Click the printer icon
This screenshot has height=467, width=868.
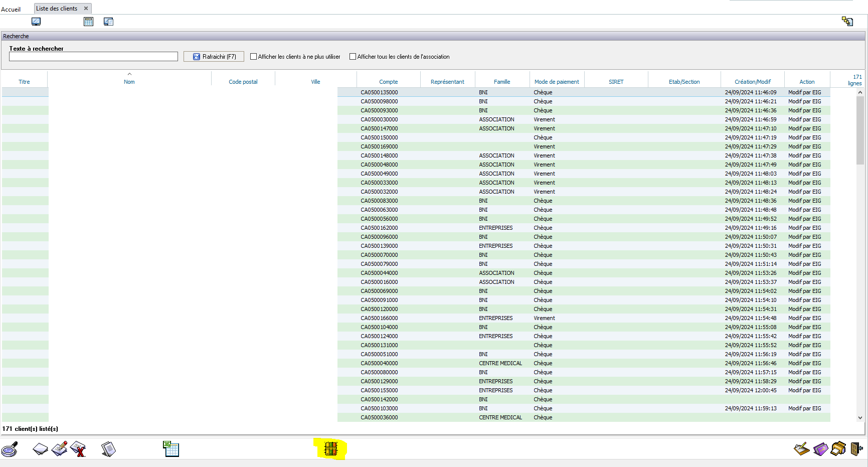(838, 448)
